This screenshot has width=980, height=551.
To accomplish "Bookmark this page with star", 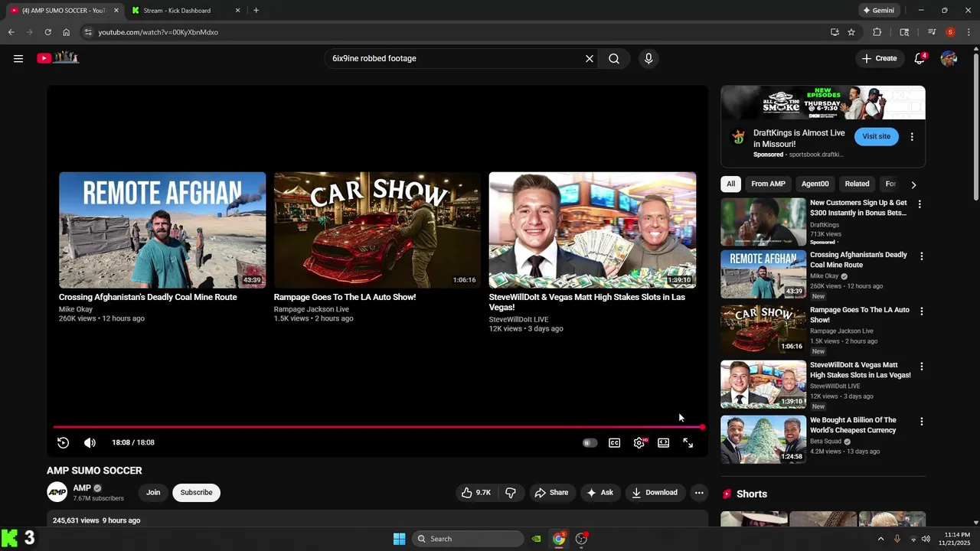I will point(851,32).
